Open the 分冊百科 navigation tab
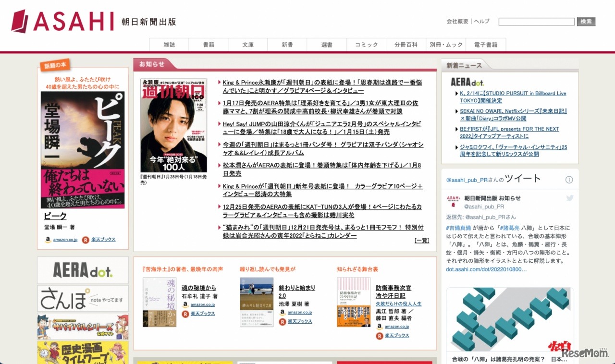The image size is (615, 364). coord(406,45)
